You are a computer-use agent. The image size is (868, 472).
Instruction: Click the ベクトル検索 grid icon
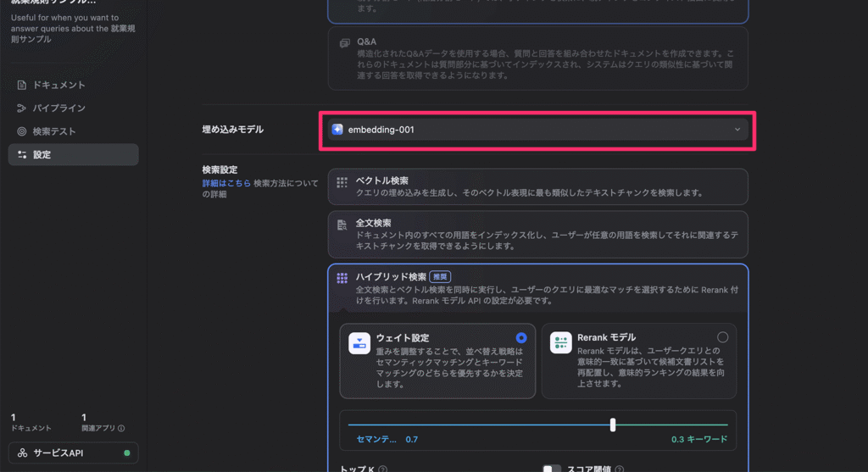(342, 181)
